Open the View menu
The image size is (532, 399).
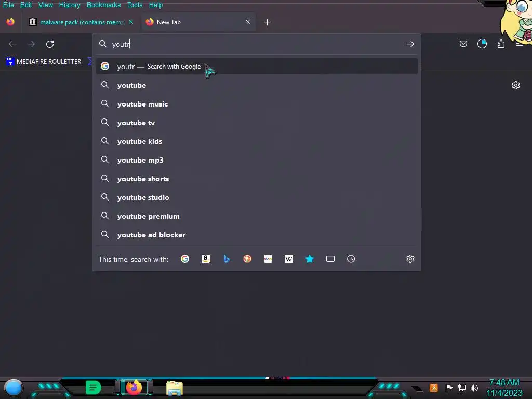pos(46,5)
